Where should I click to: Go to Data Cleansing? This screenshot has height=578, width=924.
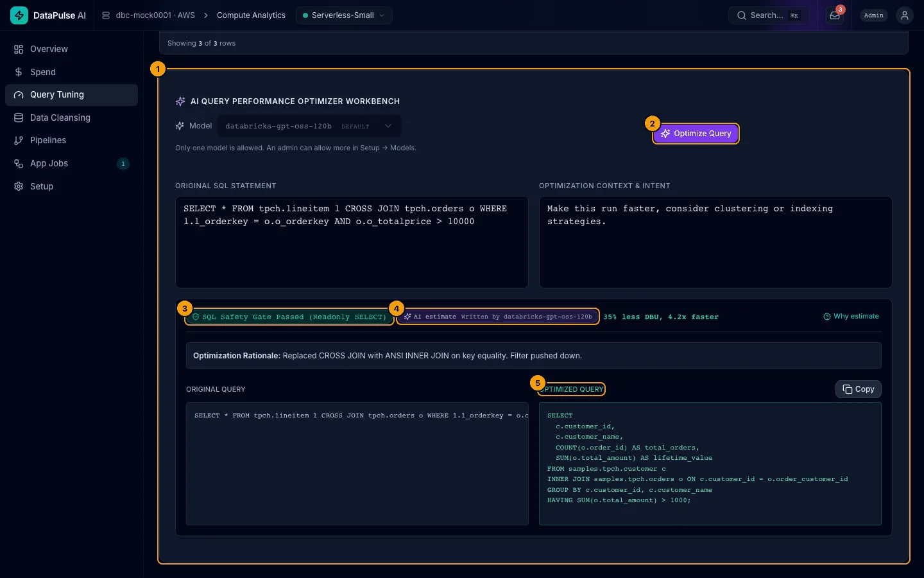pyautogui.click(x=71, y=118)
